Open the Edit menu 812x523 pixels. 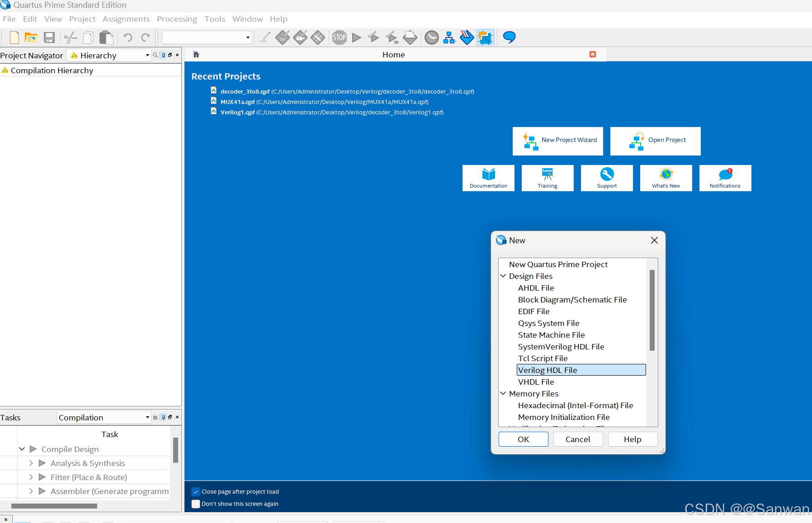click(x=30, y=19)
